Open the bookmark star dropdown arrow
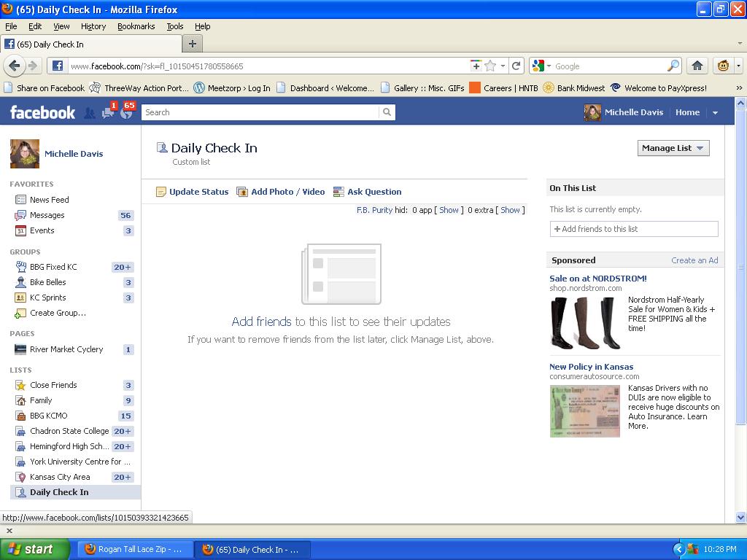 [x=503, y=66]
